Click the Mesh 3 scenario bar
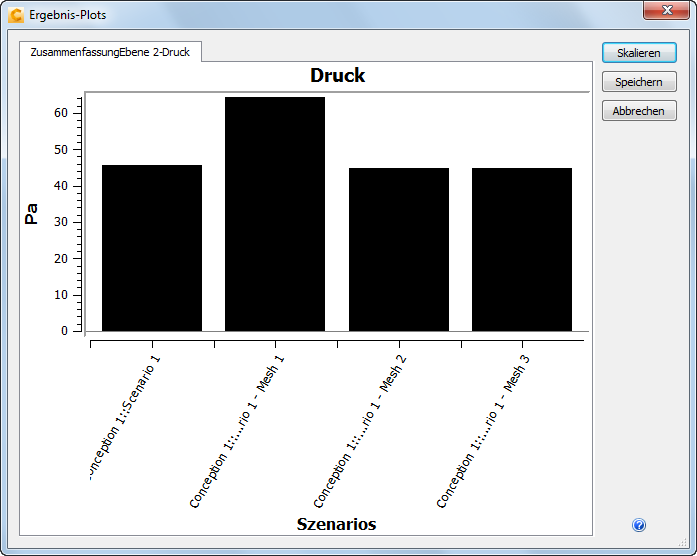This screenshot has width=697, height=556. coord(522,249)
